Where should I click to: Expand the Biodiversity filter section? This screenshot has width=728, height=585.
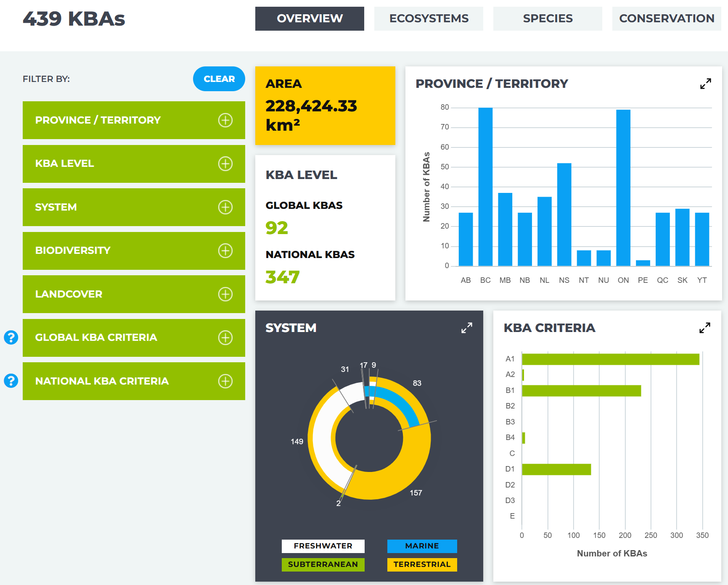(x=134, y=250)
